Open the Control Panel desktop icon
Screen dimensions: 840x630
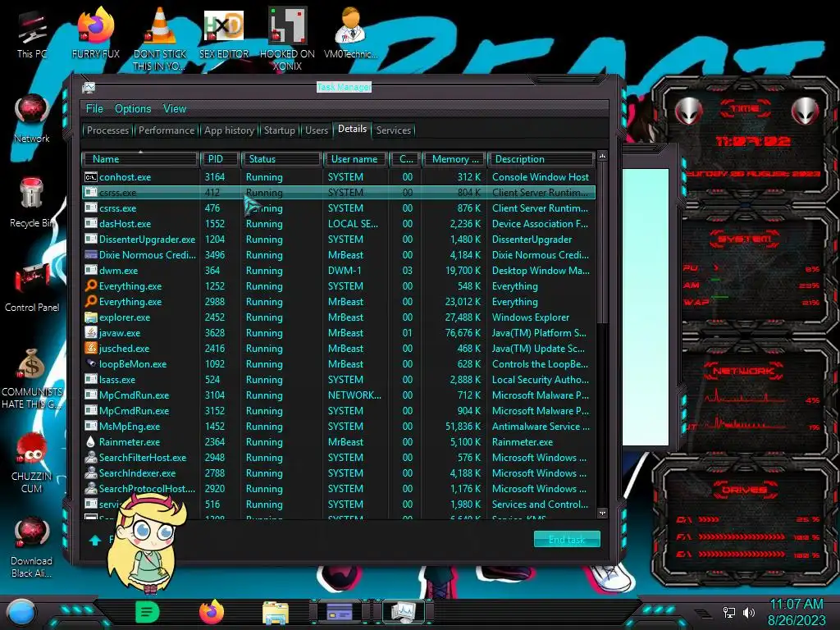point(32,288)
